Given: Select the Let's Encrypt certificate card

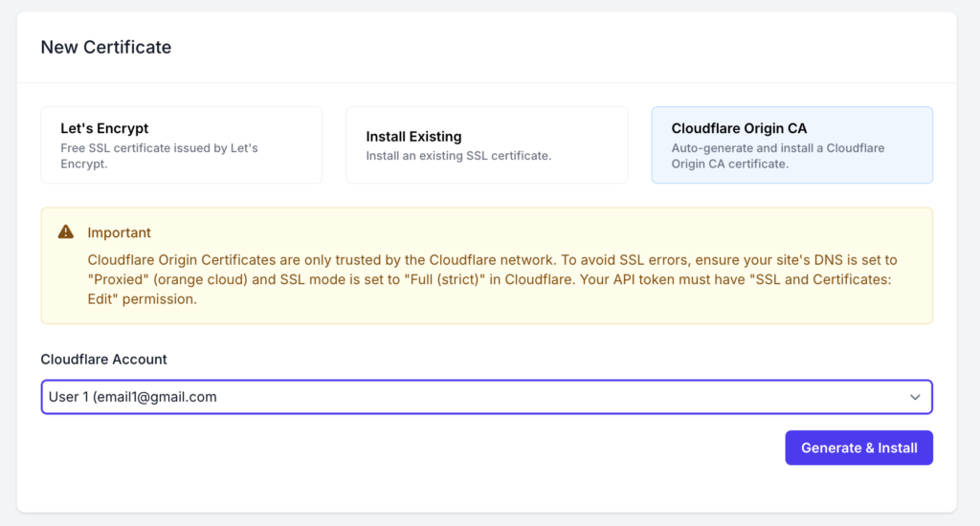Looking at the screenshot, I should coord(181,144).
